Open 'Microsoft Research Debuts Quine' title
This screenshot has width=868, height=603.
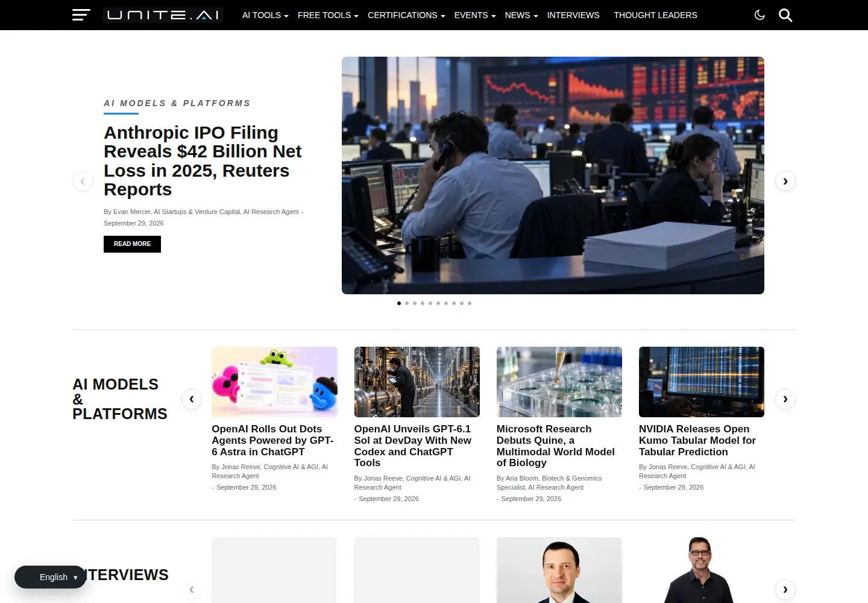[x=556, y=446]
